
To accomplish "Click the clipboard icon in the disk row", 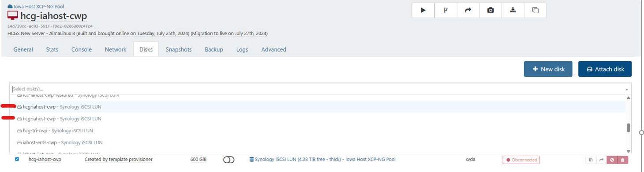I will point(591,160).
